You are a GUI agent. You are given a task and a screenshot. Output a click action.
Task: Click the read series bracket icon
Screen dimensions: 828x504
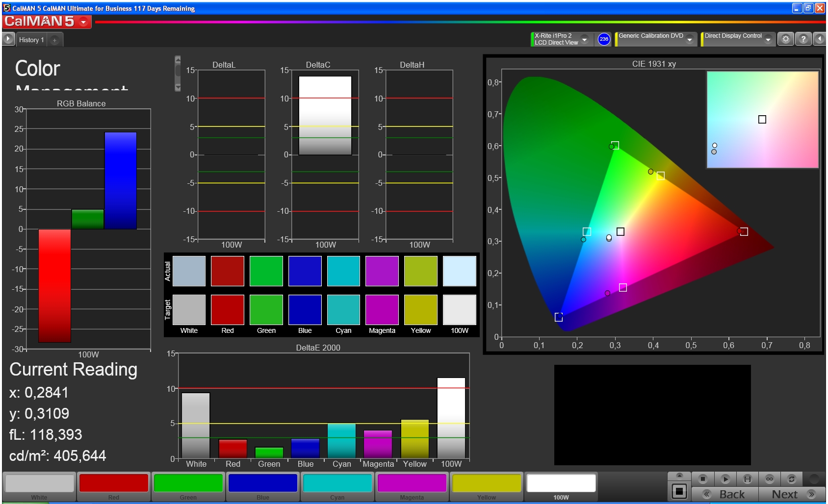tap(748, 479)
